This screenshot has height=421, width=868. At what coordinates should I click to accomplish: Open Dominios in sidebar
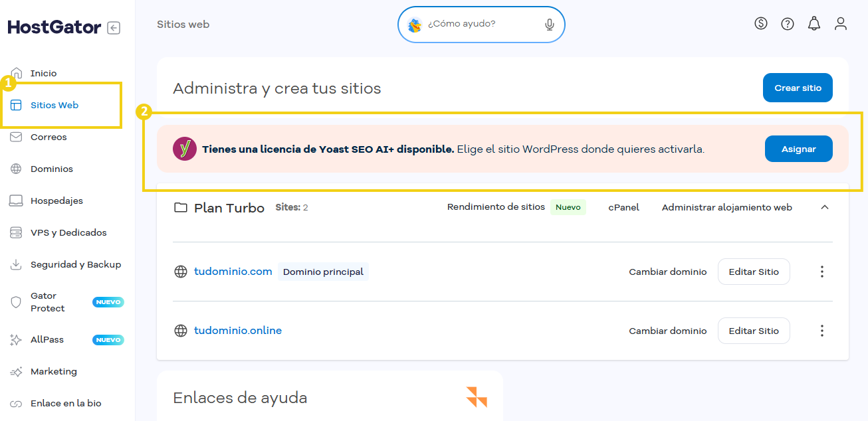(x=52, y=169)
